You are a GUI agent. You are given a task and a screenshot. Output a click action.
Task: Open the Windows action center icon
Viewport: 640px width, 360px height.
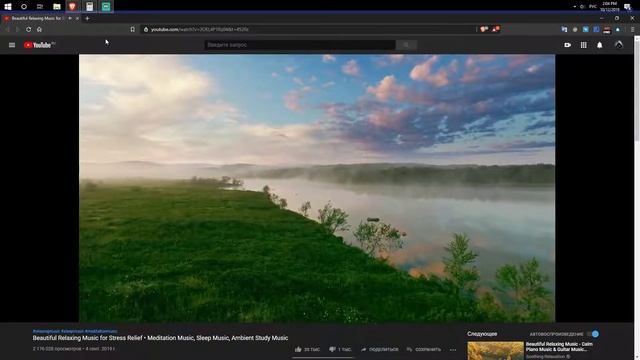tap(627, 7)
